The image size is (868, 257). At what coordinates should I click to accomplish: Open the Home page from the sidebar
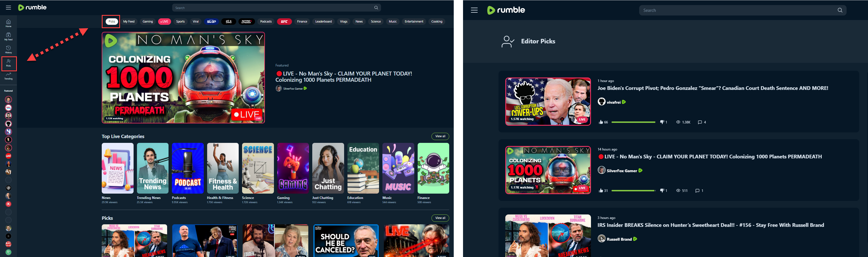point(8,22)
